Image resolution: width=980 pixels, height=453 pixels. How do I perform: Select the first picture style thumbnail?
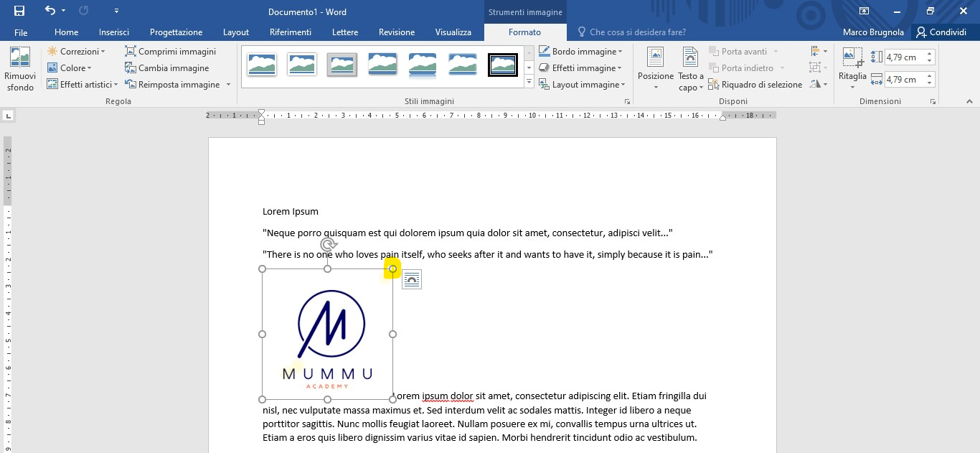click(x=261, y=64)
